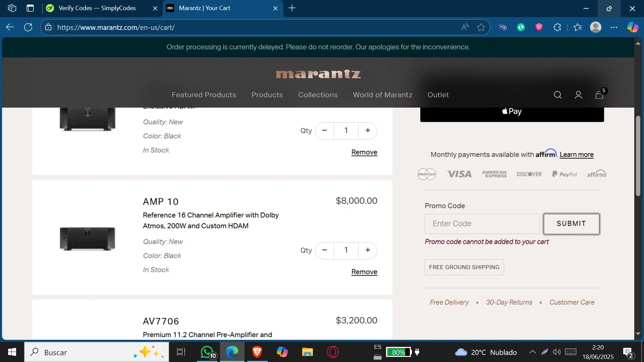Open the green circular extension icon
Viewport: 644px width, 362px height.
coord(521,27)
